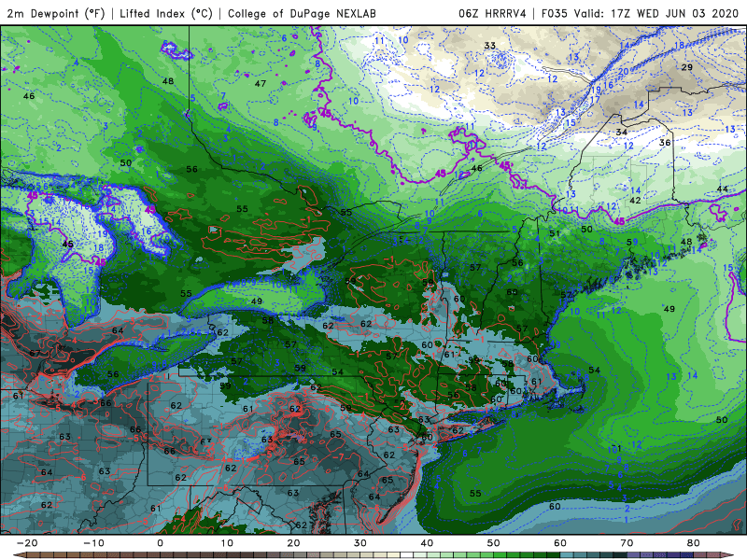The width and height of the screenshot is (747, 560).
Task: Click the 'College of DuPage NEXLAB' label
Action: [302, 13]
